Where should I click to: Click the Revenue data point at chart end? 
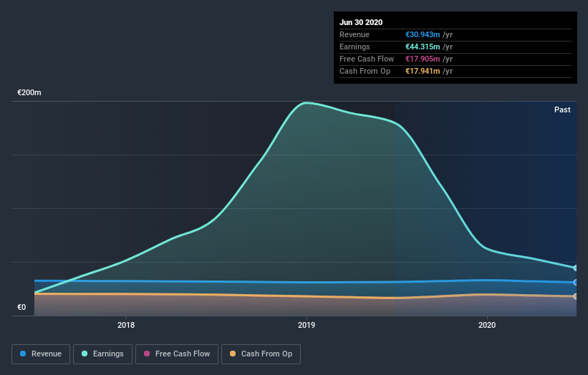576,283
